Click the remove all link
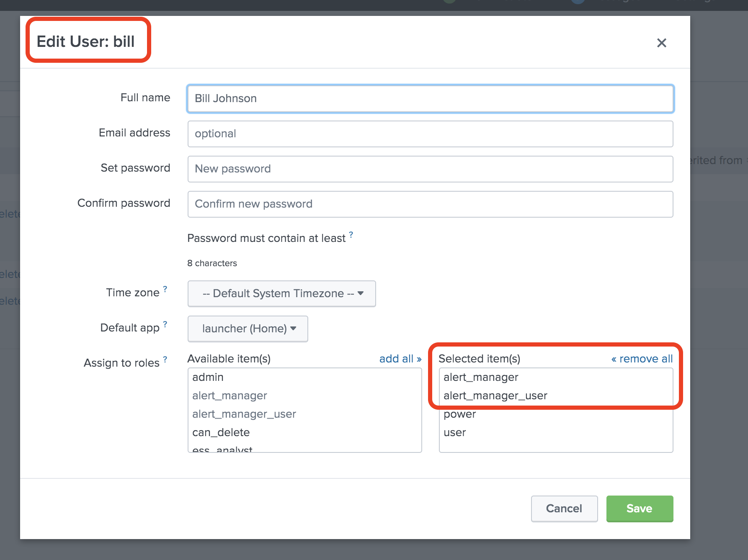The width and height of the screenshot is (748, 560). tap(642, 359)
